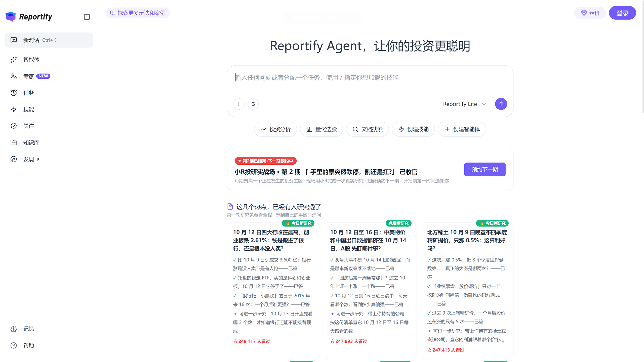
Task: Click the 关注 badge icon in sidebar
Action: tap(14, 126)
